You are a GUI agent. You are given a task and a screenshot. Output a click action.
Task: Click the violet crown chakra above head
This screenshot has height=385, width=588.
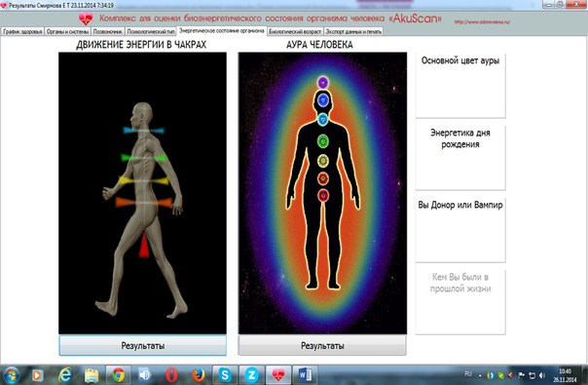coord(323,82)
